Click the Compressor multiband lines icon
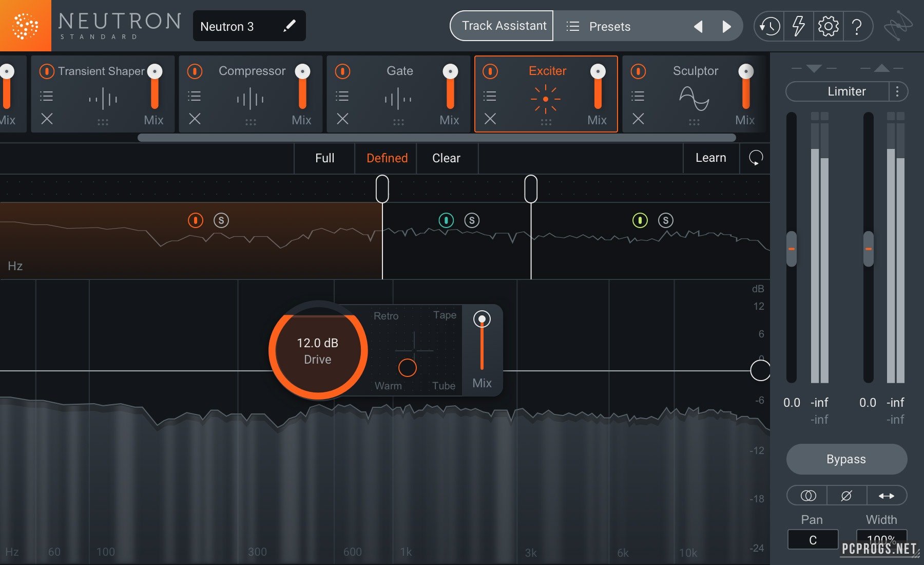Screen dimensions: 924x565 click(x=250, y=98)
